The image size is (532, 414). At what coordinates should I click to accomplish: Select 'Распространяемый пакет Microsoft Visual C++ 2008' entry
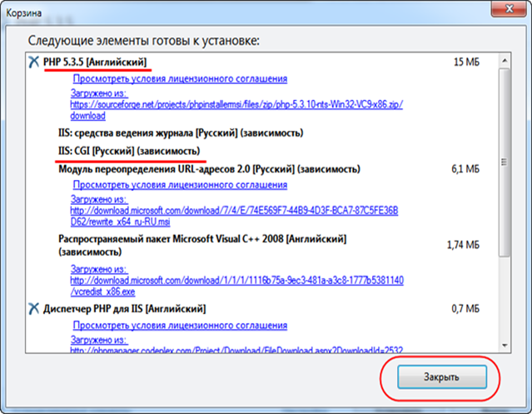coord(202,246)
